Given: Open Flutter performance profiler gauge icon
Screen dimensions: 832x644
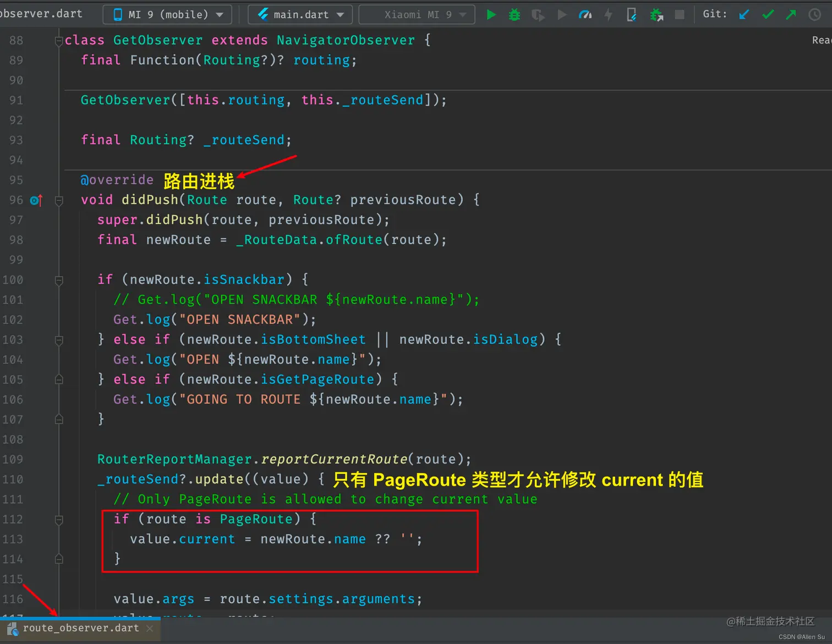Looking at the screenshot, I should pos(585,15).
